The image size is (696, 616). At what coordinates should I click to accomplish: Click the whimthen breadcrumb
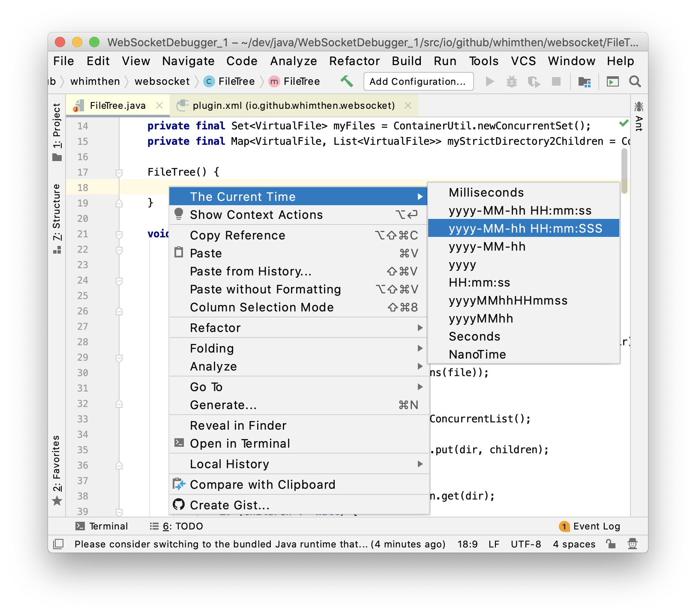click(x=95, y=81)
